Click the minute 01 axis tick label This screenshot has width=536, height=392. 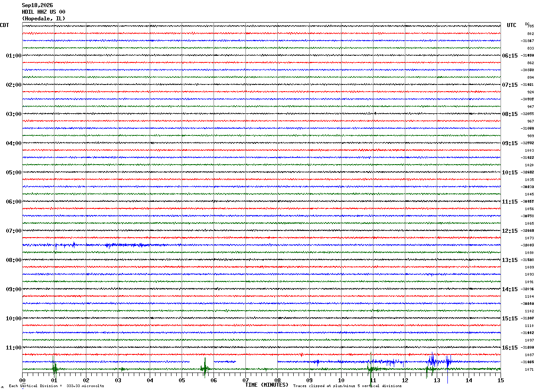pos(54,380)
